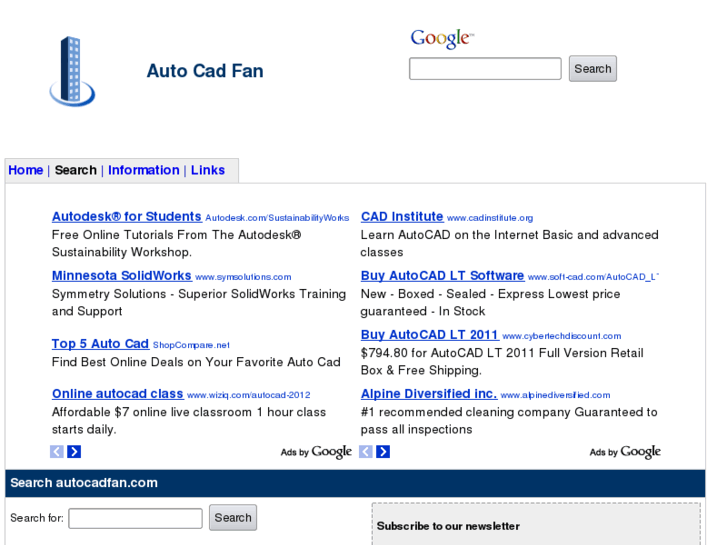Focus the 'Search for:' input field

(135, 518)
